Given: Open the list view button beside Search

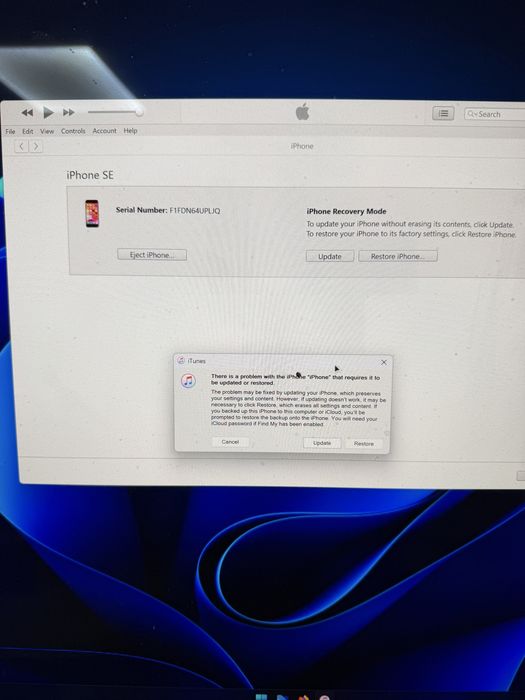Looking at the screenshot, I should (443, 113).
